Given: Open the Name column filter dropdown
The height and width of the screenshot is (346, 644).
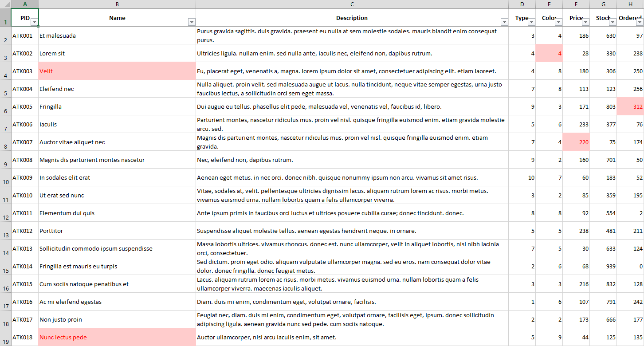Looking at the screenshot, I should (192, 22).
